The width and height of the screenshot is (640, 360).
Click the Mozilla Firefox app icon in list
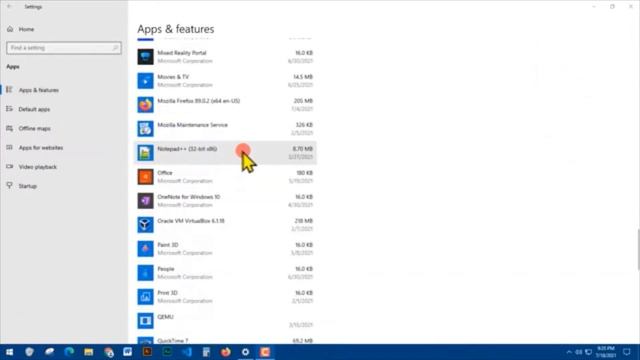pyautogui.click(x=145, y=105)
